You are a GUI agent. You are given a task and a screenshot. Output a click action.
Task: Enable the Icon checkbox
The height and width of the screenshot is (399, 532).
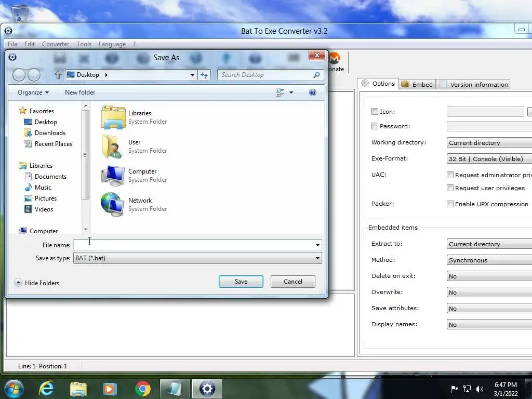375,112
